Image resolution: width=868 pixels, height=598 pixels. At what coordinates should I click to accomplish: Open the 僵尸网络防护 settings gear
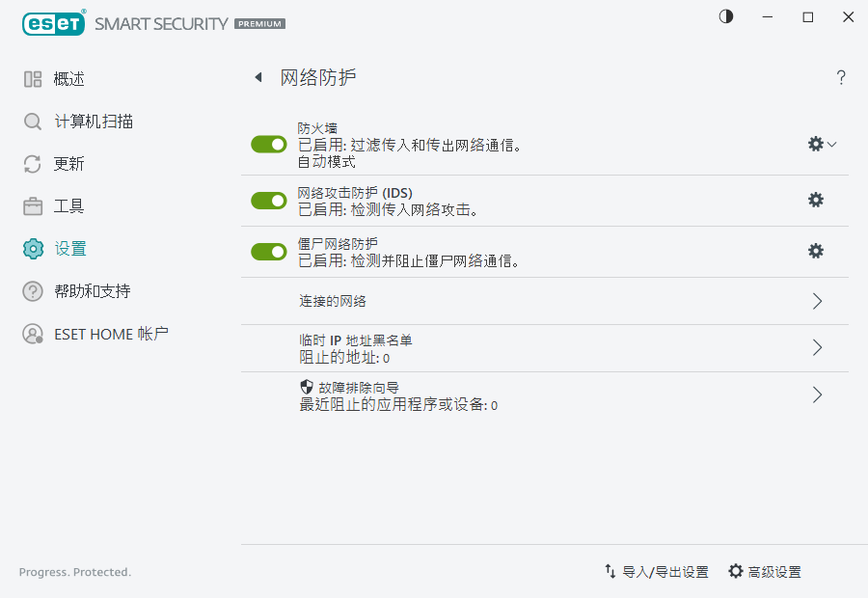click(816, 251)
